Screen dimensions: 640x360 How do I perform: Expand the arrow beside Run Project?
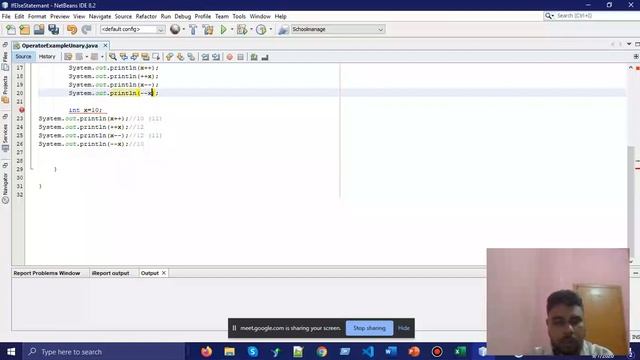pos(232,29)
